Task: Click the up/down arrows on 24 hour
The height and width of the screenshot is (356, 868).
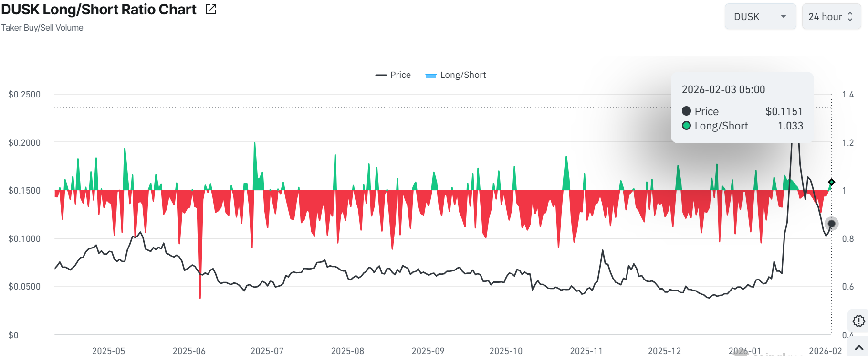Action: tap(850, 17)
